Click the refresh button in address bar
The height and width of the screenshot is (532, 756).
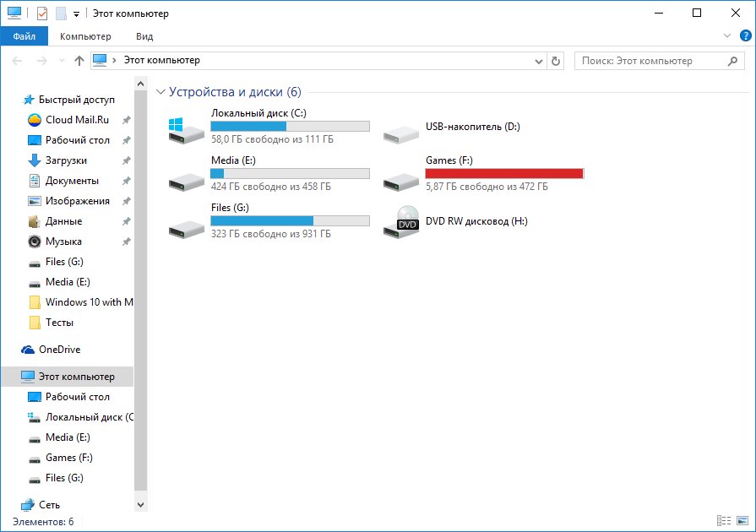556,61
